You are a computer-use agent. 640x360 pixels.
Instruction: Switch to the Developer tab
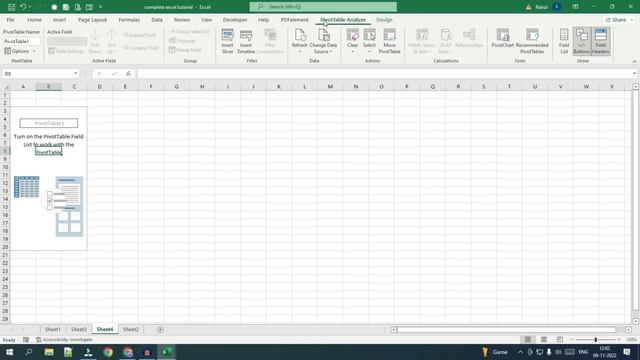[235, 20]
